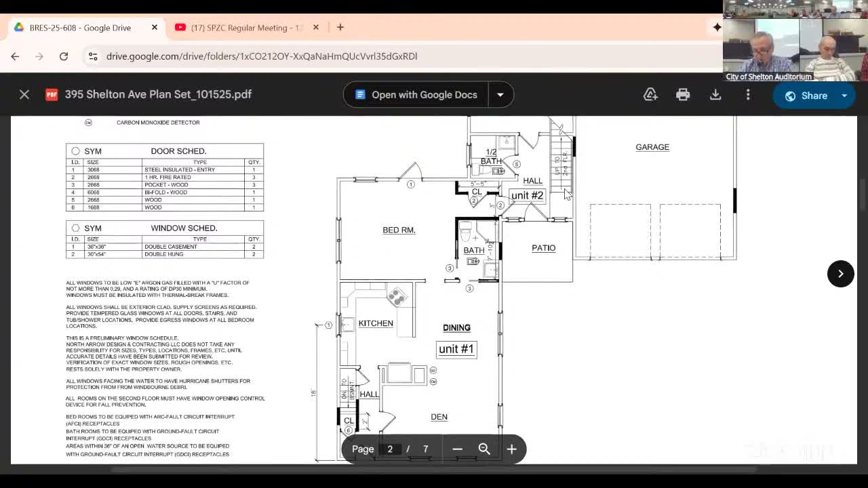This screenshot has width=868, height=488.
Task: Reset zoom with magnifier icon
Action: (x=484, y=449)
